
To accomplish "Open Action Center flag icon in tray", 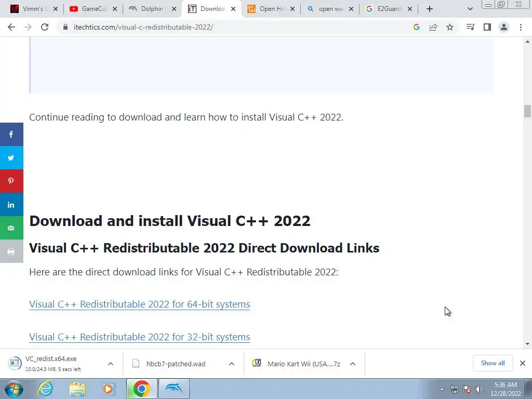I will (x=467, y=389).
